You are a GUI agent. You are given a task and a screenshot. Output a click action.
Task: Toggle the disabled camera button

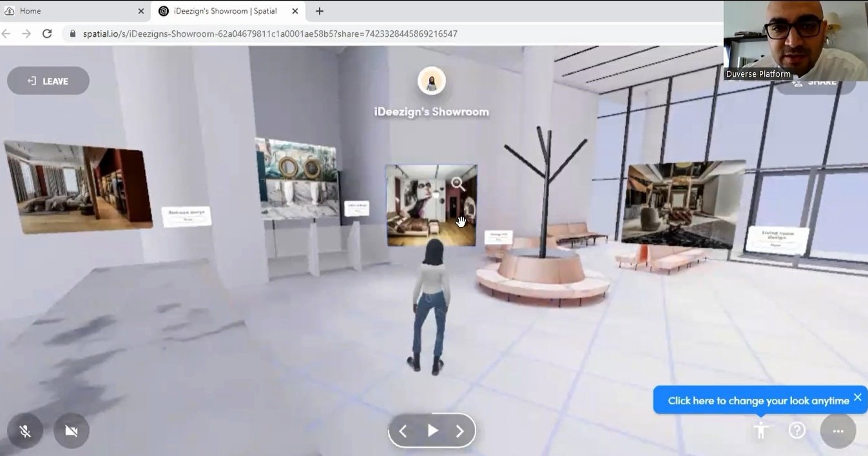coord(72,431)
